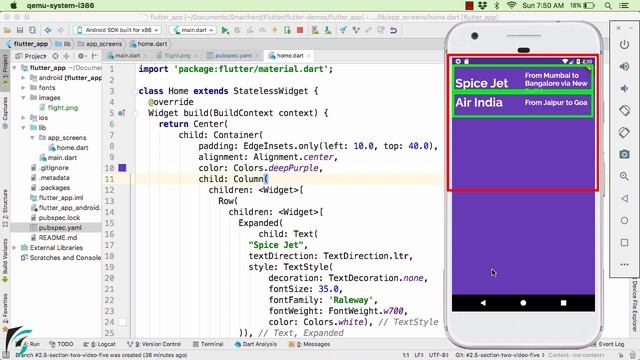Expand the android folder in project tree

click(x=23, y=78)
